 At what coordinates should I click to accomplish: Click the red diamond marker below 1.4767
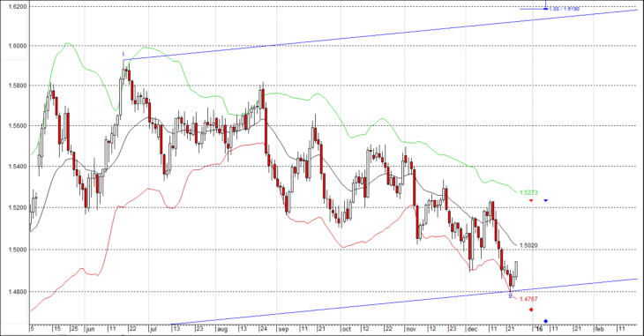[531, 310]
